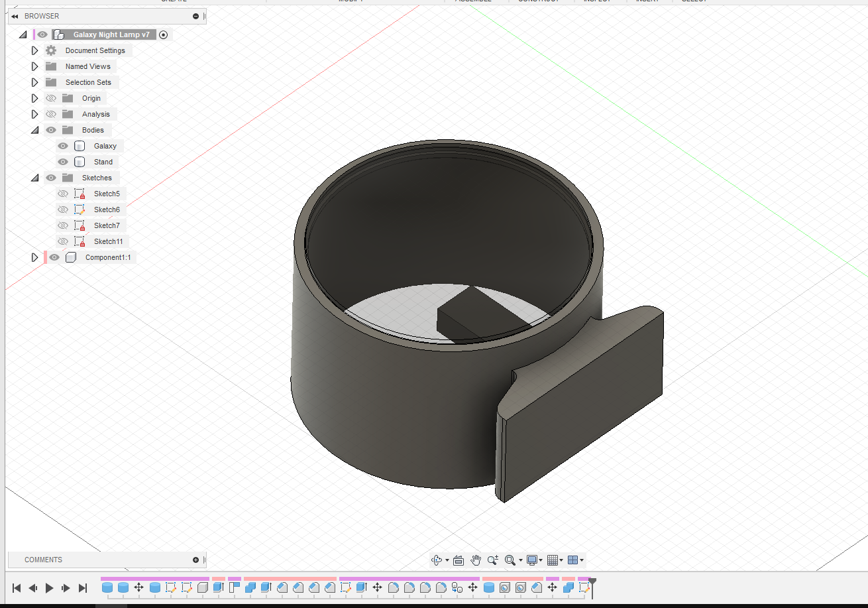Click the Selection Sets folder icon
The height and width of the screenshot is (608, 868).
tap(51, 82)
